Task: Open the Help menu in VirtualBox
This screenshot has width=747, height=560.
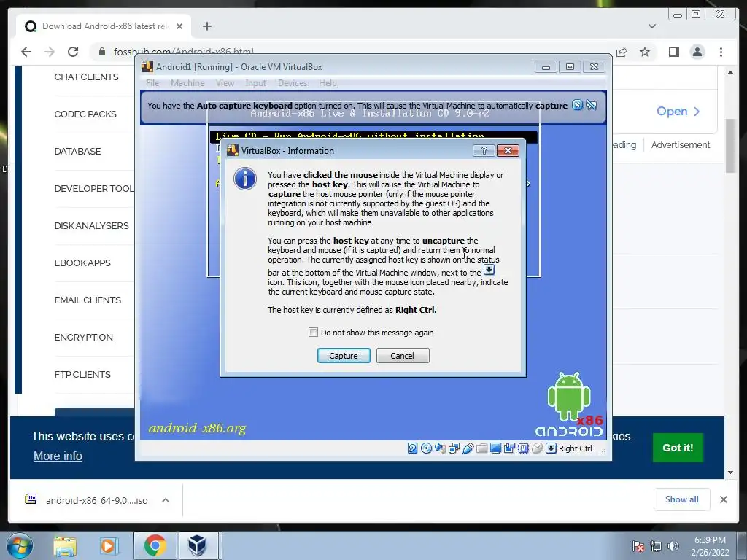Action: (328, 83)
